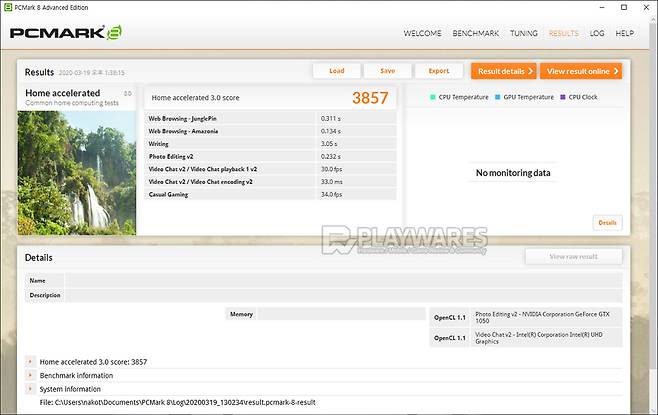Screen dimensions: 658x415
Task: Toggle CPU Clock legend marker
Action: coord(563,97)
